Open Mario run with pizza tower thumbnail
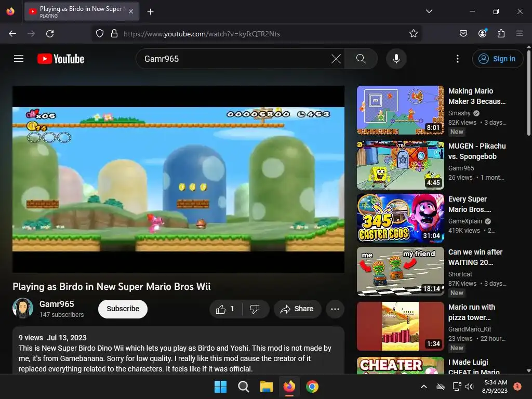The height and width of the screenshot is (399, 532). click(401, 326)
